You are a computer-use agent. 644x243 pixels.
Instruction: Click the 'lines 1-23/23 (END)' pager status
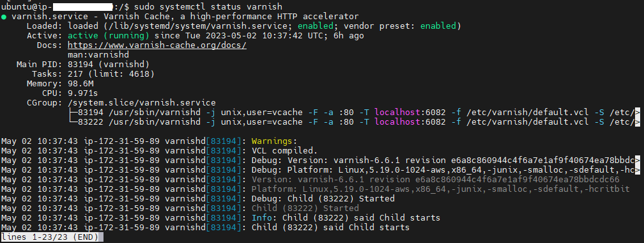(52, 237)
